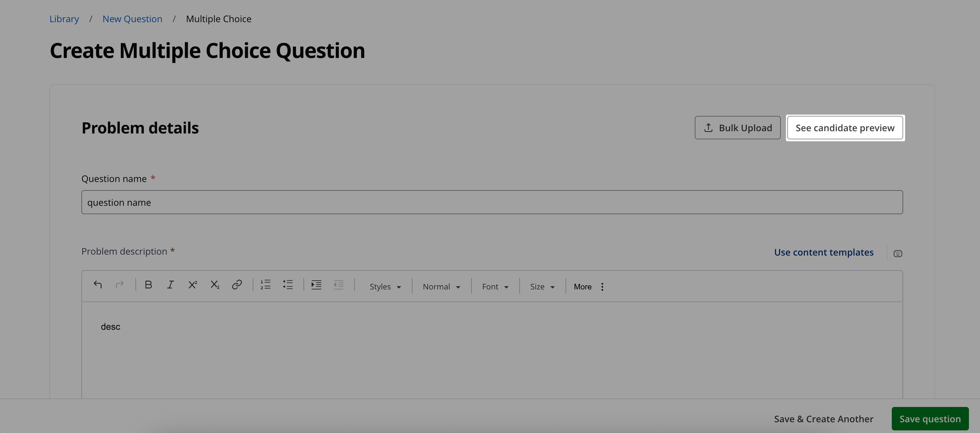980x433 pixels.
Task: Expand the Normal paragraph format dropdown
Action: pos(441,287)
